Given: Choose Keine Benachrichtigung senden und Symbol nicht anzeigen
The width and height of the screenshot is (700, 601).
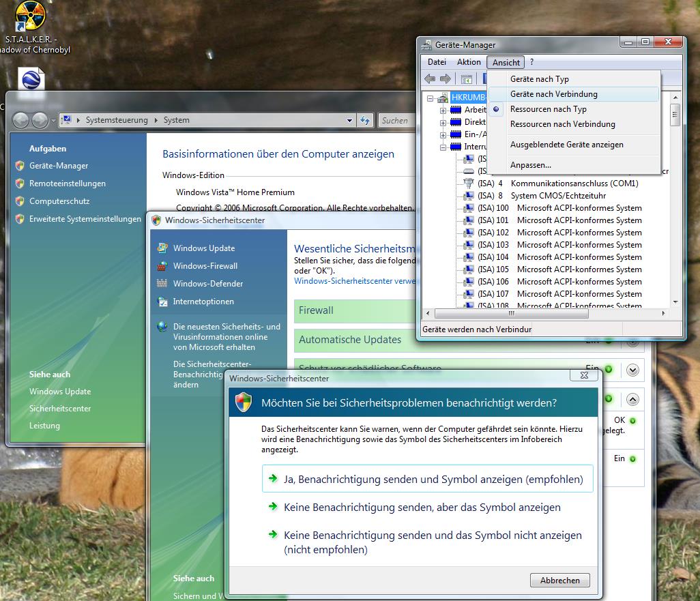Looking at the screenshot, I should click(427, 542).
